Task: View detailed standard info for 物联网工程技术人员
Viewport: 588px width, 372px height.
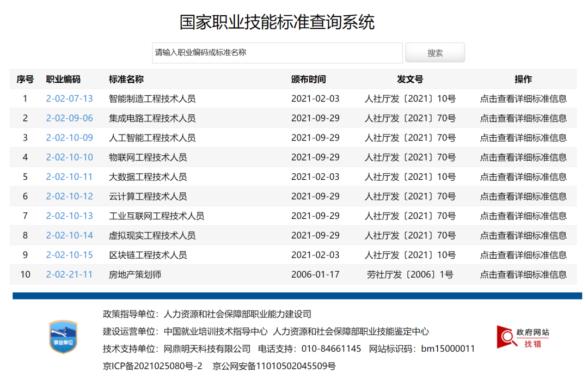Action: pos(523,157)
